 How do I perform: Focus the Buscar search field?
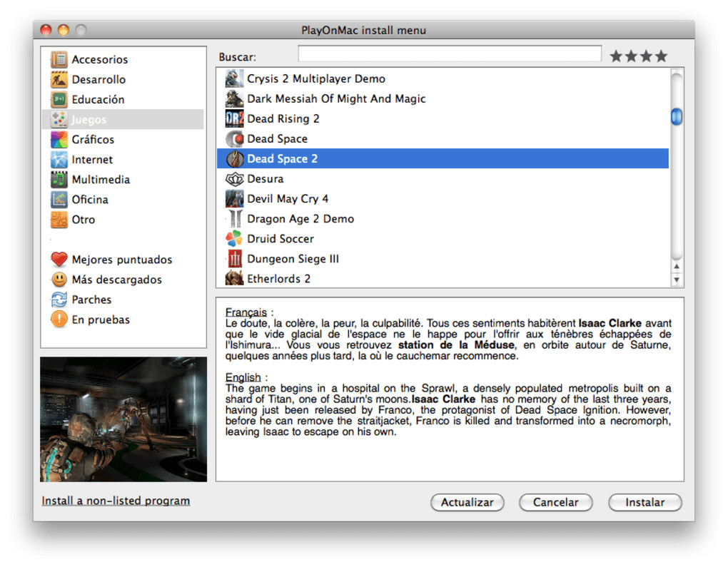pyautogui.click(x=450, y=53)
